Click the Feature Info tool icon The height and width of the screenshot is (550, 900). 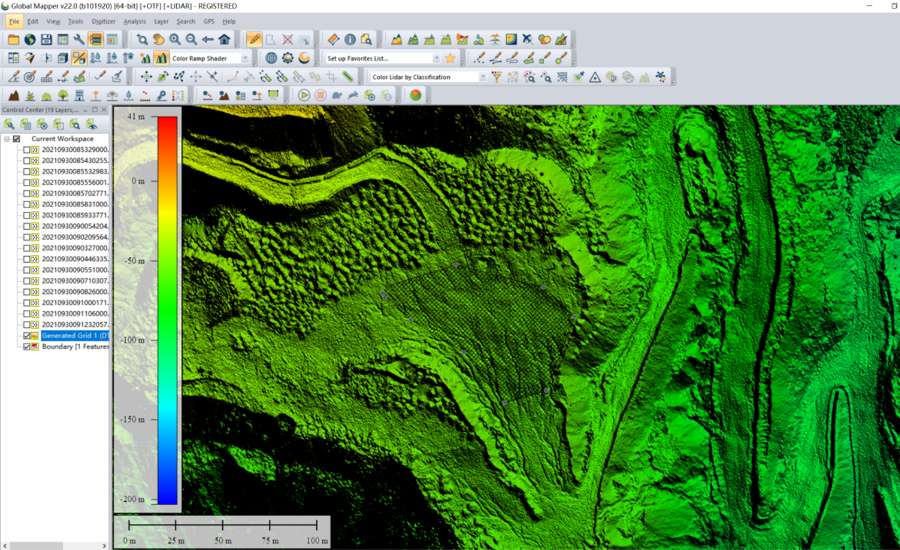pyautogui.click(x=350, y=40)
